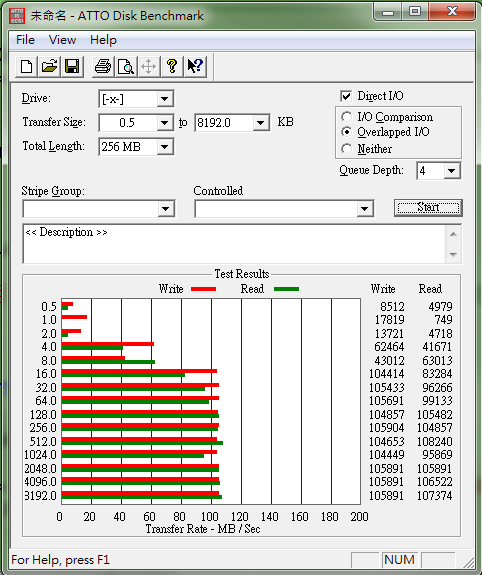The height and width of the screenshot is (575, 482).
Task: Open About via question mark icon
Action: coord(172,67)
